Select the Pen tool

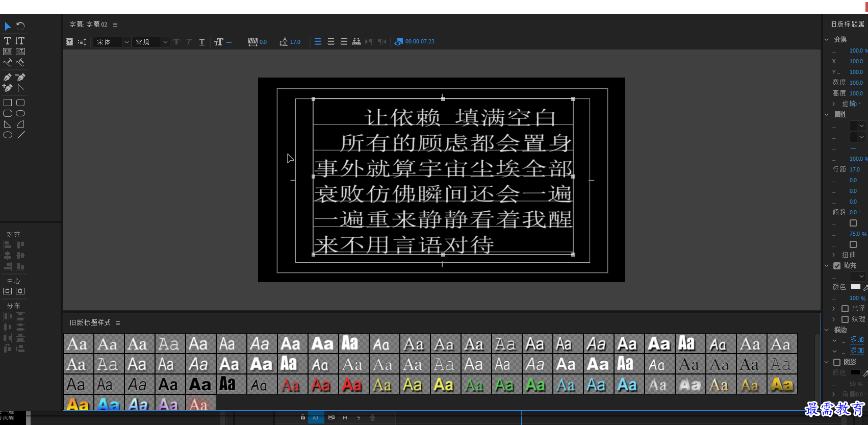pyautogui.click(x=8, y=77)
